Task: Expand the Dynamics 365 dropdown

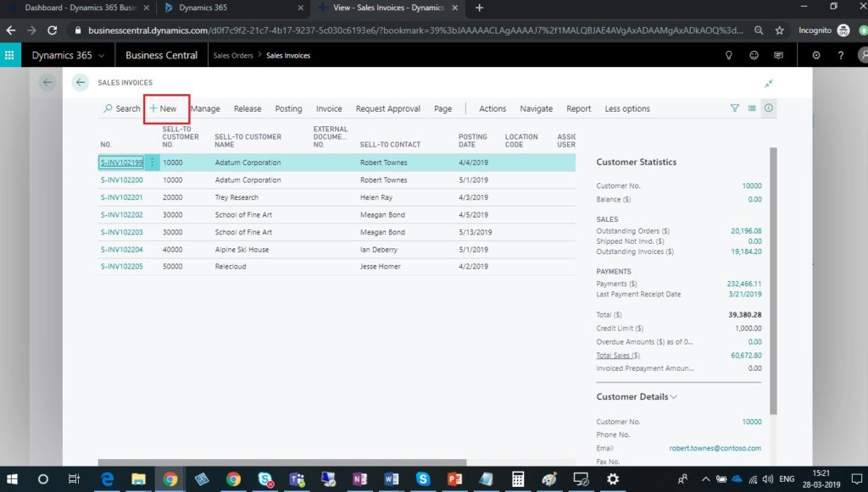Action: click(69, 55)
